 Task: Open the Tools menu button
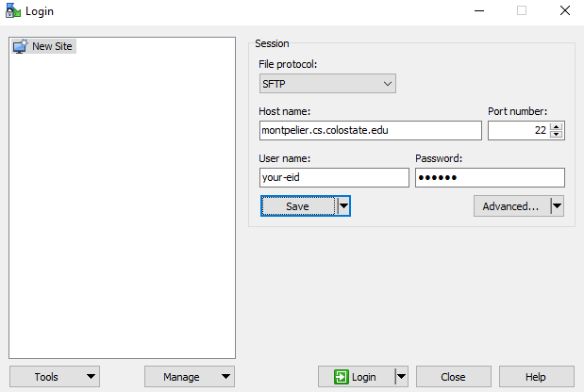pyautogui.click(x=54, y=377)
